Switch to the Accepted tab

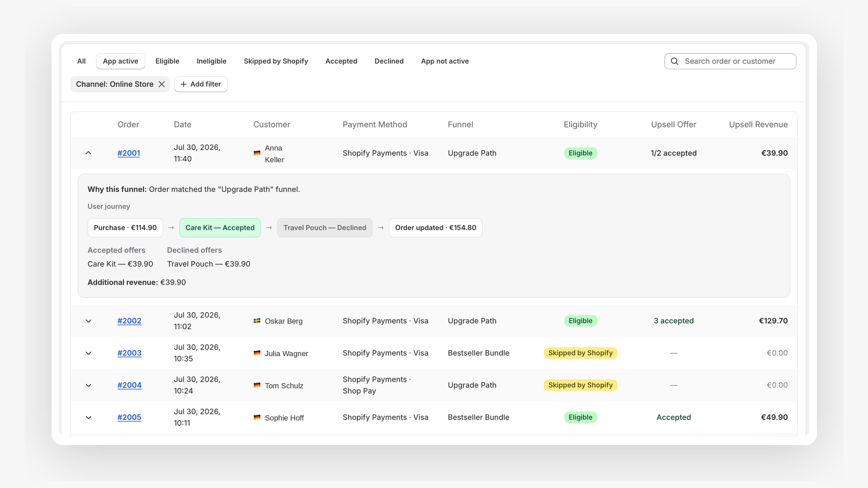pyautogui.click(x=341, y=61)
